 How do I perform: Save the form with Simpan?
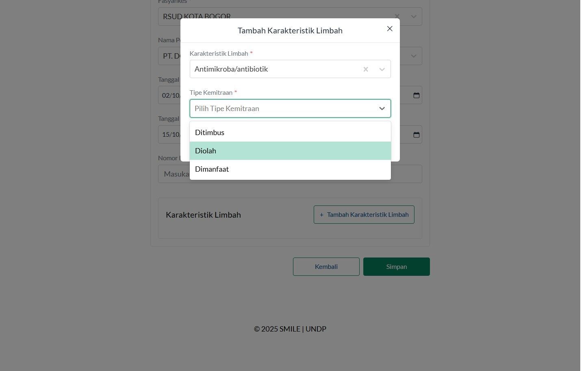pyautogui.click(x=397, y=267)
